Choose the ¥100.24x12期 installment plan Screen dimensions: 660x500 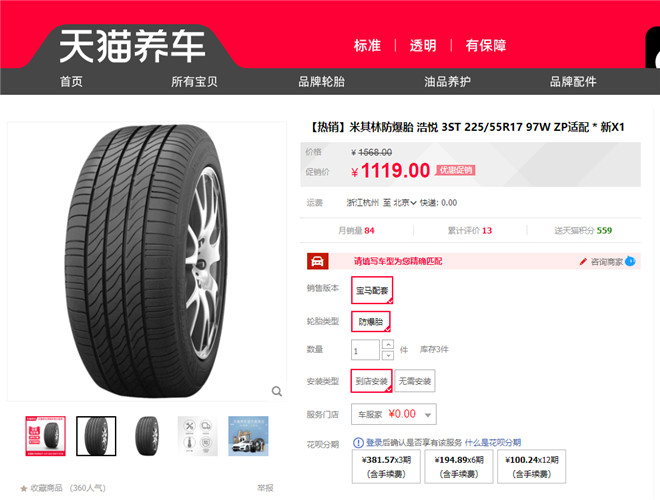tap(532, 466)
